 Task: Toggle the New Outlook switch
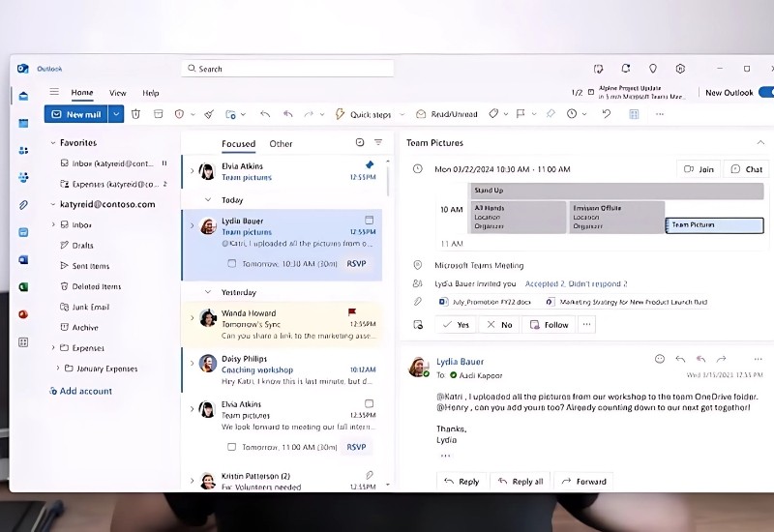pos(766,92)
